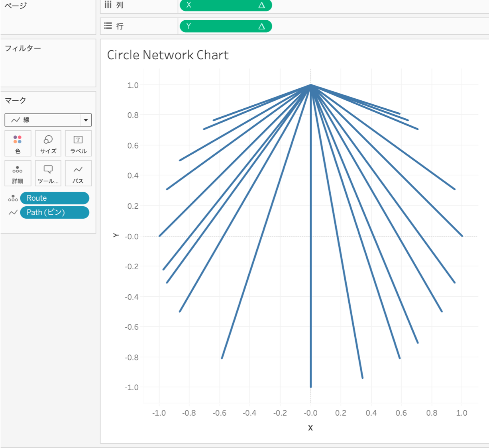The image size is (489, 448).
Task: Select the Route pill in Marks card
Action: coord(55,198)
